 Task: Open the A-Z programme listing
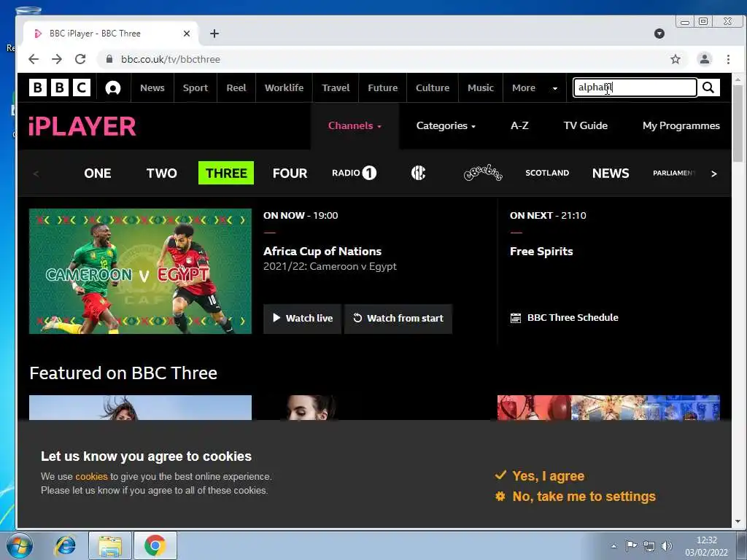519,125
